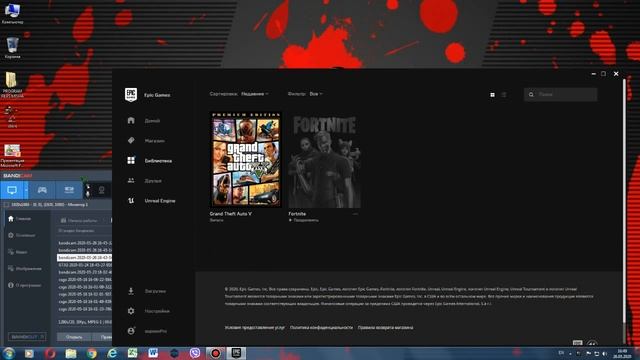Open Viber from the taskbar
This screenshot has width=640, height=360.
pyautogui.click(x=195, y=353)
